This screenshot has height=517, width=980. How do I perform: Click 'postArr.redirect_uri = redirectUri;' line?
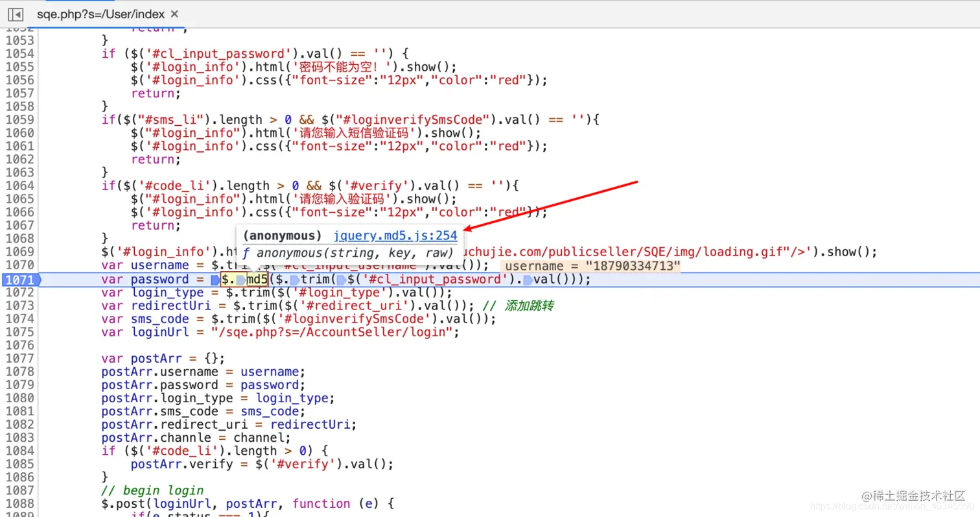click(x=229, y=425)
